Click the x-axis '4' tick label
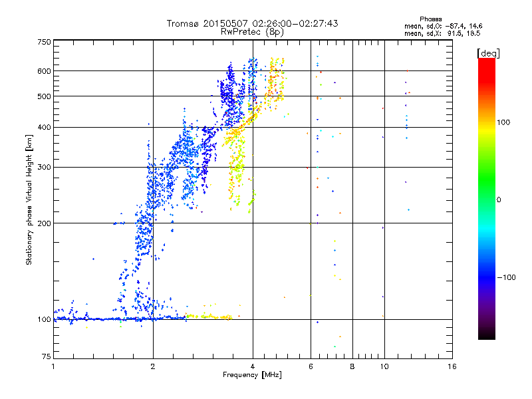The height and width of the screenshot is (399, 532). click(x=253, y=366)
